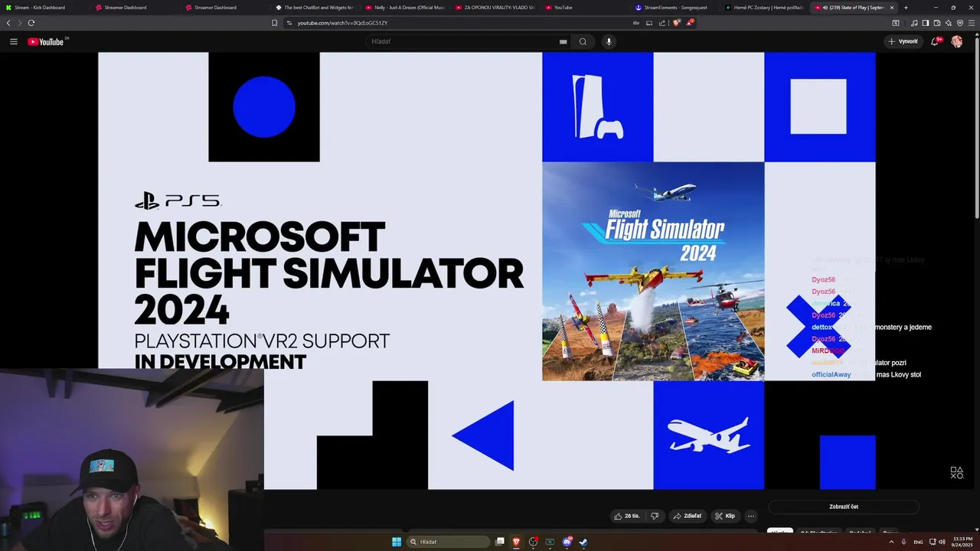This screenshot has height=551, width=980.
Task: Open Discord from the taskbar
Action: (567, 542)
